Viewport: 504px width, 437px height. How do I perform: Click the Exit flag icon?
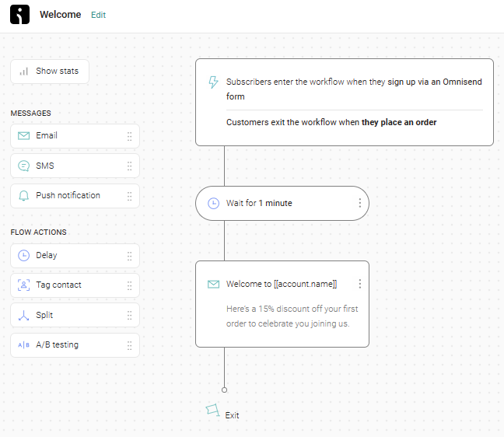click(212, 411)
